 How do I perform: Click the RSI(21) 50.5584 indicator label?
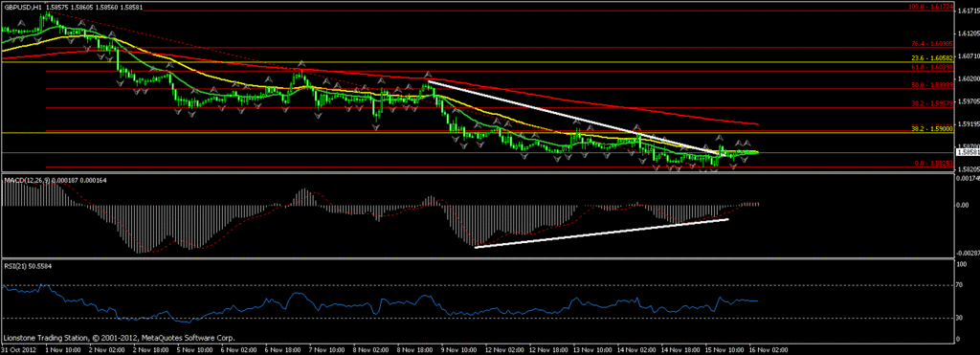[x=28, y=266]
